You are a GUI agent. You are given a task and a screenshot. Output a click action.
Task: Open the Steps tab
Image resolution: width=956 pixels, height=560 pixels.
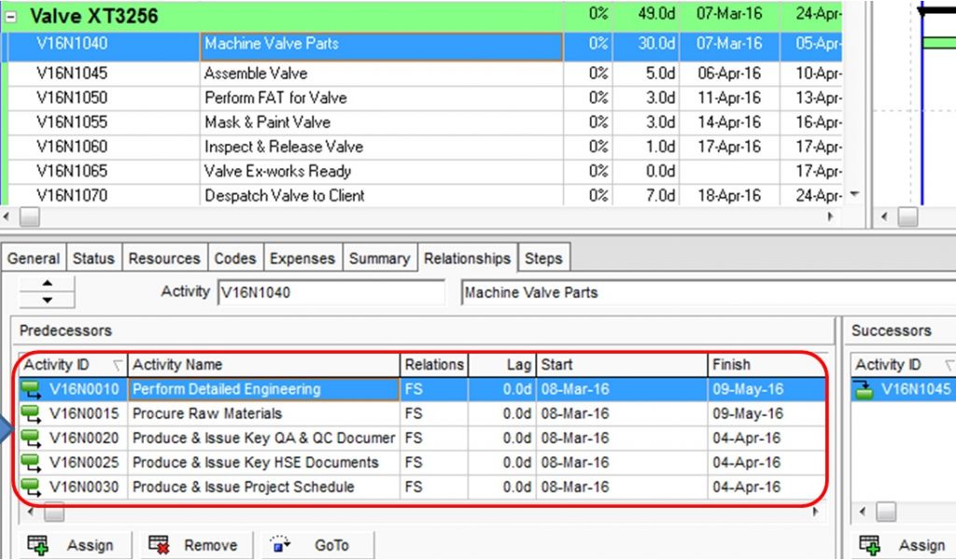(x=542, y=259)
